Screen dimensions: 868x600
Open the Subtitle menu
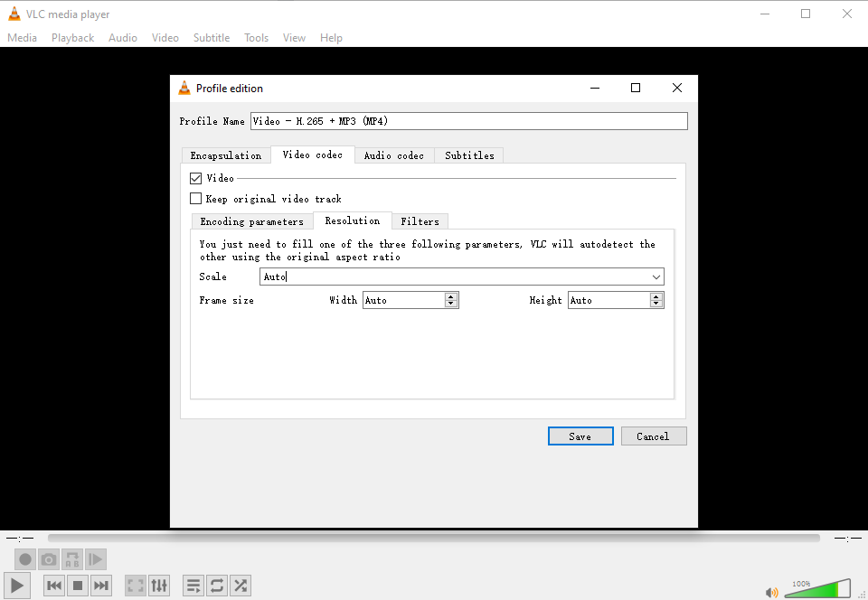[212, 38]
